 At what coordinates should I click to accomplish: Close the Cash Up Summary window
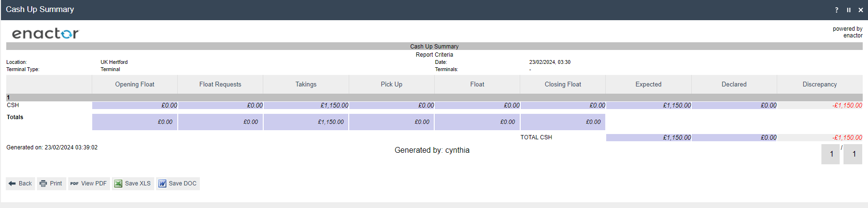click(x=860, y=10)
